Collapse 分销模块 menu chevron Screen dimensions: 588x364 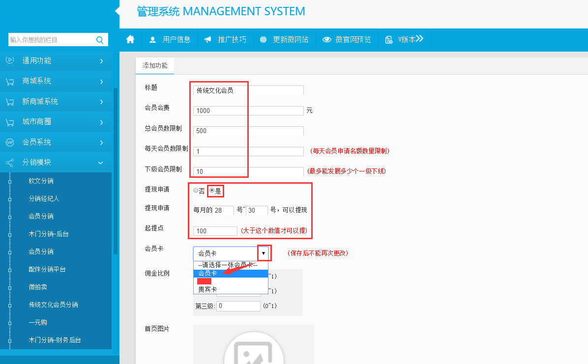[100, 163]
